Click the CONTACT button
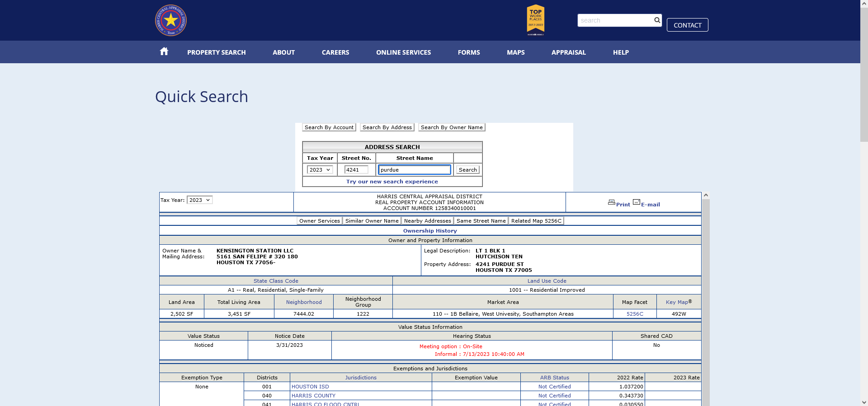Screen dimensions: 868x406 688,25
